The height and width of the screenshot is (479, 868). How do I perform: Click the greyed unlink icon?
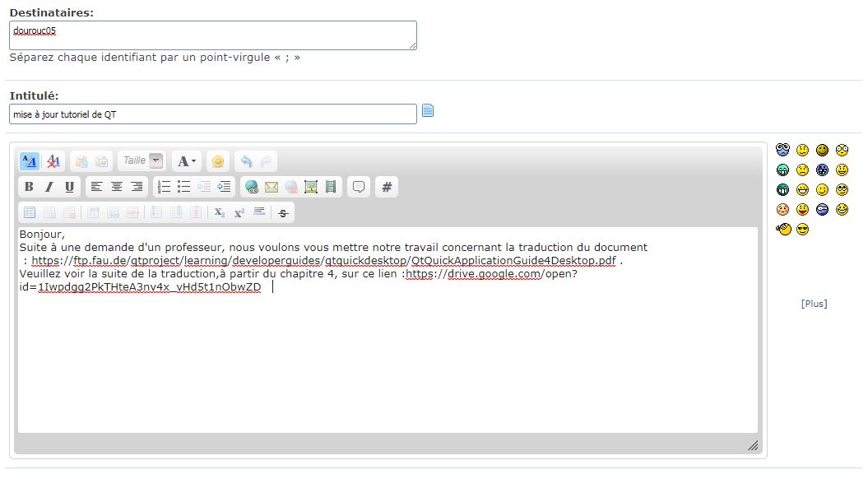pyautogui.click(x=292, y=187)
